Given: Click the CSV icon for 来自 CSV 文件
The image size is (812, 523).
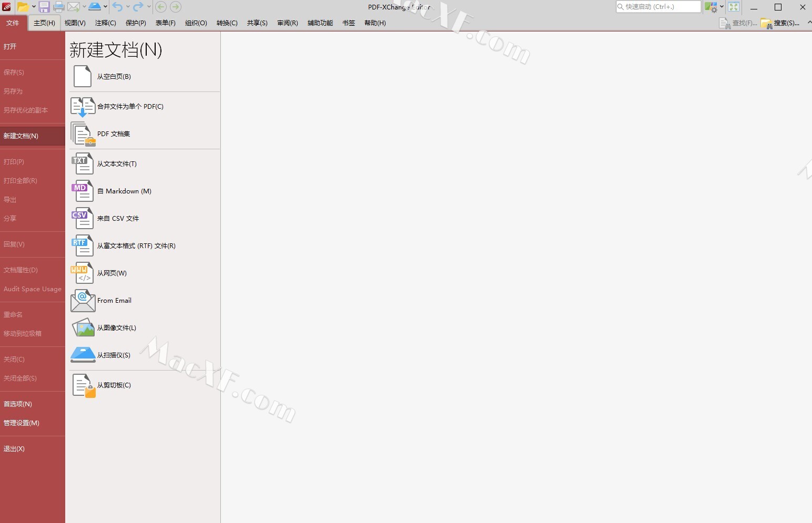Looking at the screenshot, I should 83,218.
